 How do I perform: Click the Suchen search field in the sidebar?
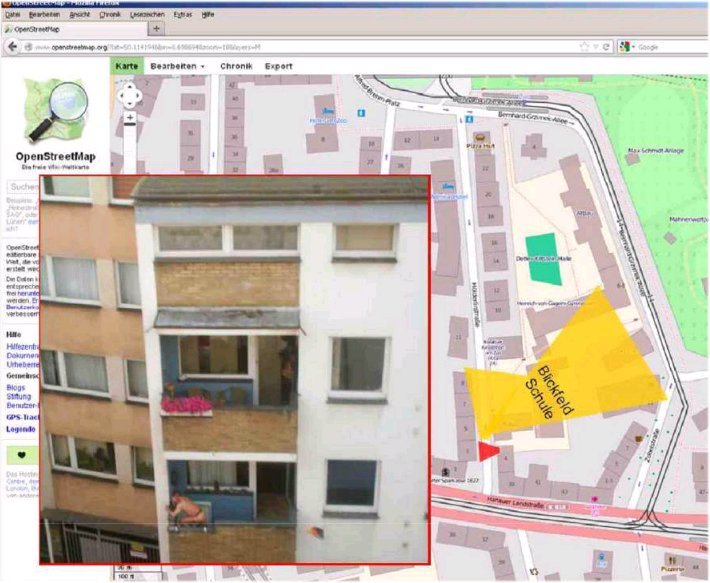pos(23,187)
